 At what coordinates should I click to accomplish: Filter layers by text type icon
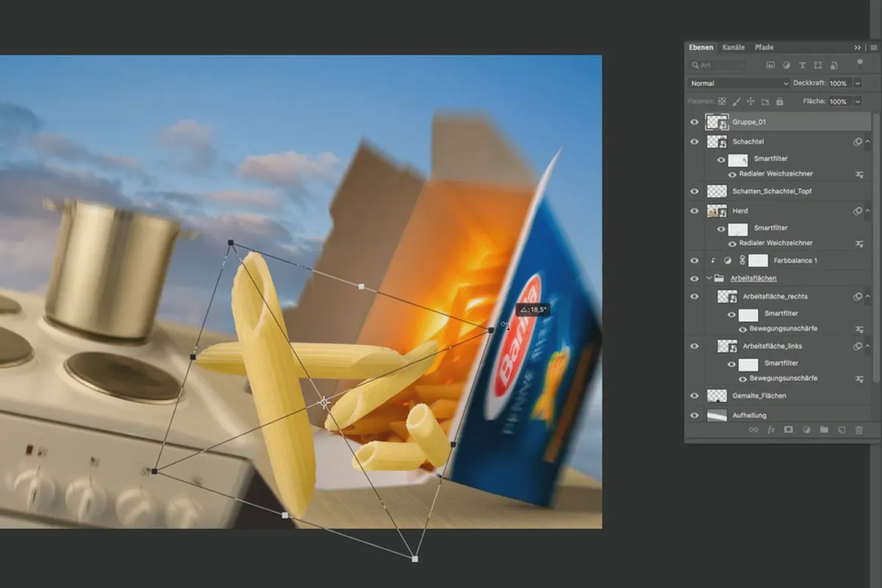coord(802,65)
